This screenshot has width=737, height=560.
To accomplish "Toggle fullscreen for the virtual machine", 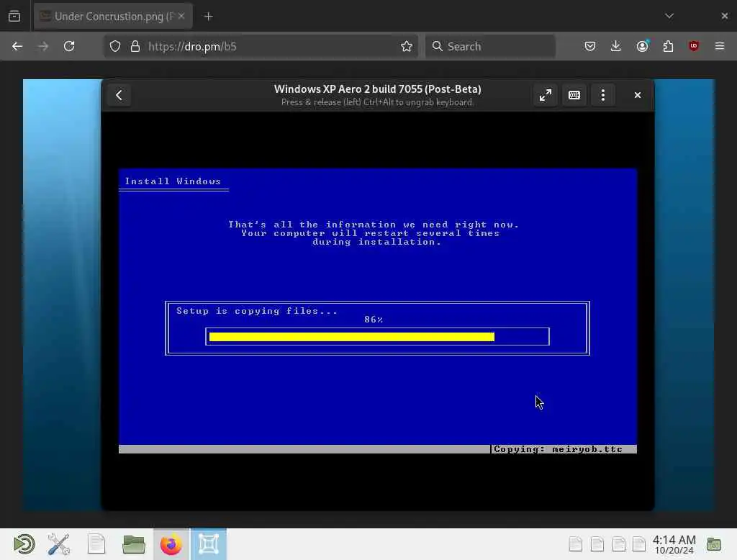I will pos(546,95).
